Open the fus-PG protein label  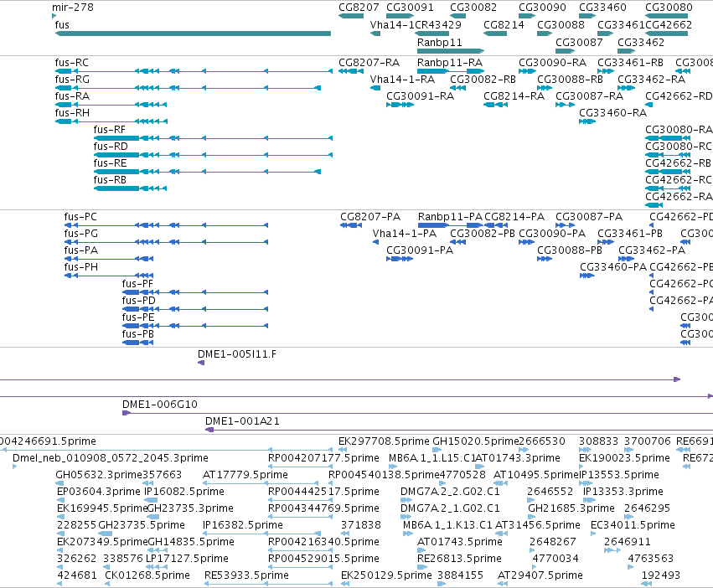click(81, 234)
